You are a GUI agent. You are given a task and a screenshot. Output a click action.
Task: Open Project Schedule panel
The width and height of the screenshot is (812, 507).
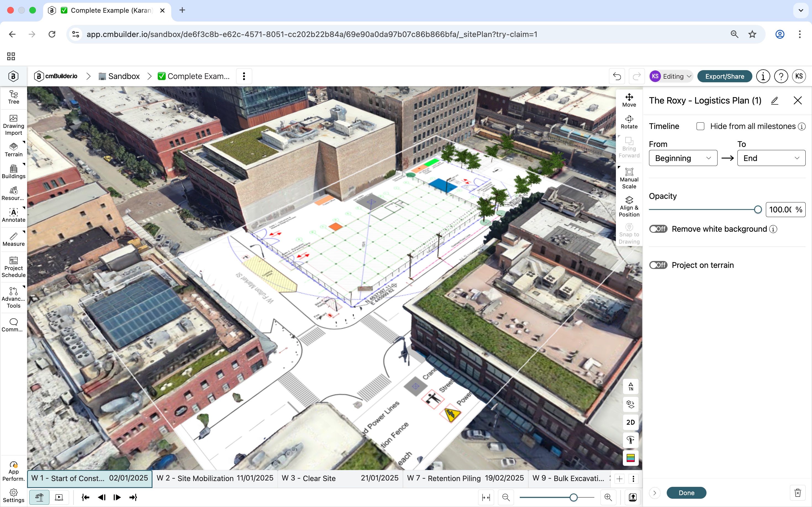click(x=14, y=267)
